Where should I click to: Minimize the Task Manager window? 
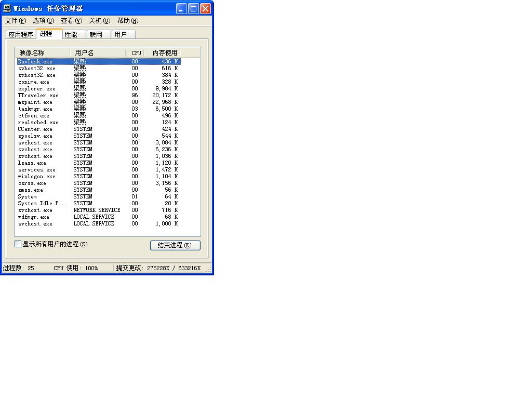pyautogui.click(x=181, y=8)
